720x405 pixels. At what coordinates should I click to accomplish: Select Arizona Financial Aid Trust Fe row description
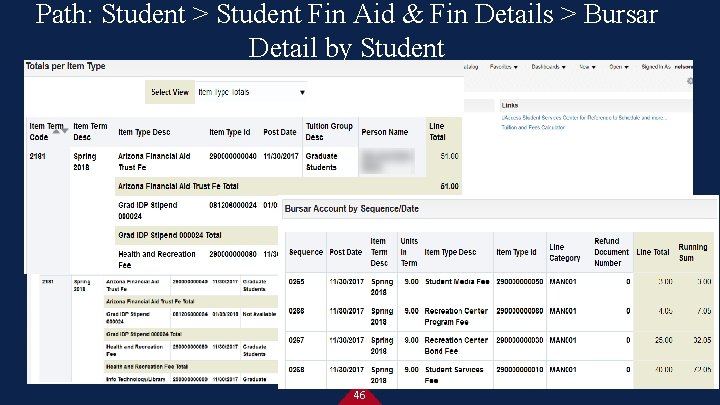pos(154,162)
